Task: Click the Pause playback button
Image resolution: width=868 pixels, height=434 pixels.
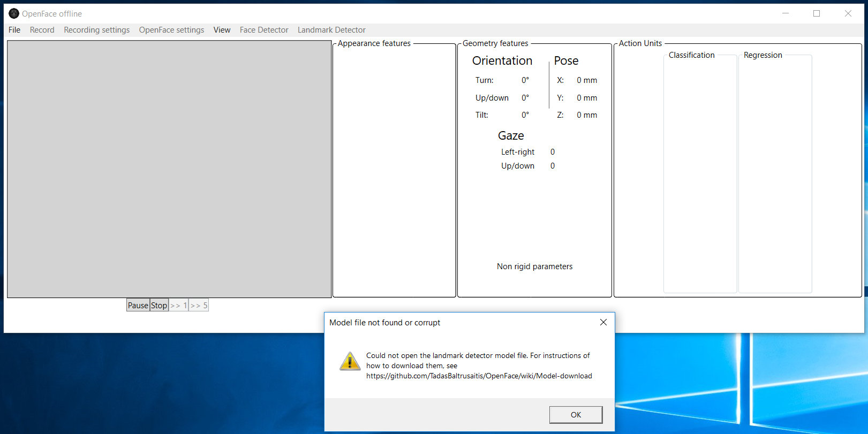Action: point(138,305)
